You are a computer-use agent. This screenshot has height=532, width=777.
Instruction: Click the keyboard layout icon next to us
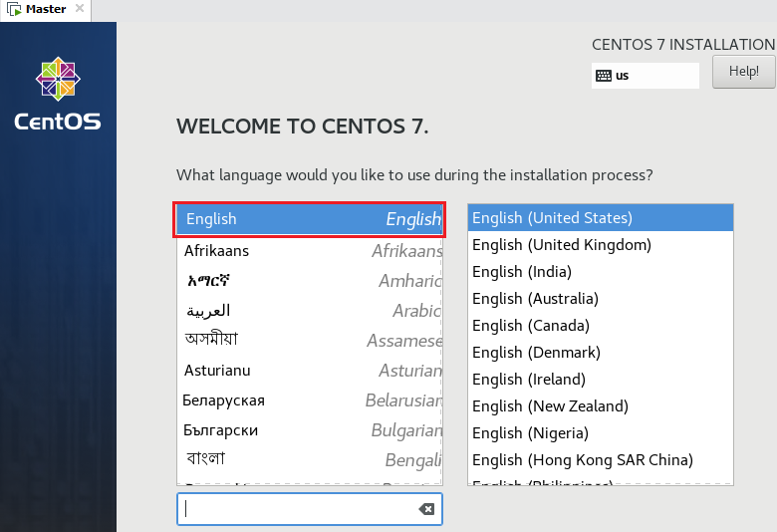coord(603,76)
